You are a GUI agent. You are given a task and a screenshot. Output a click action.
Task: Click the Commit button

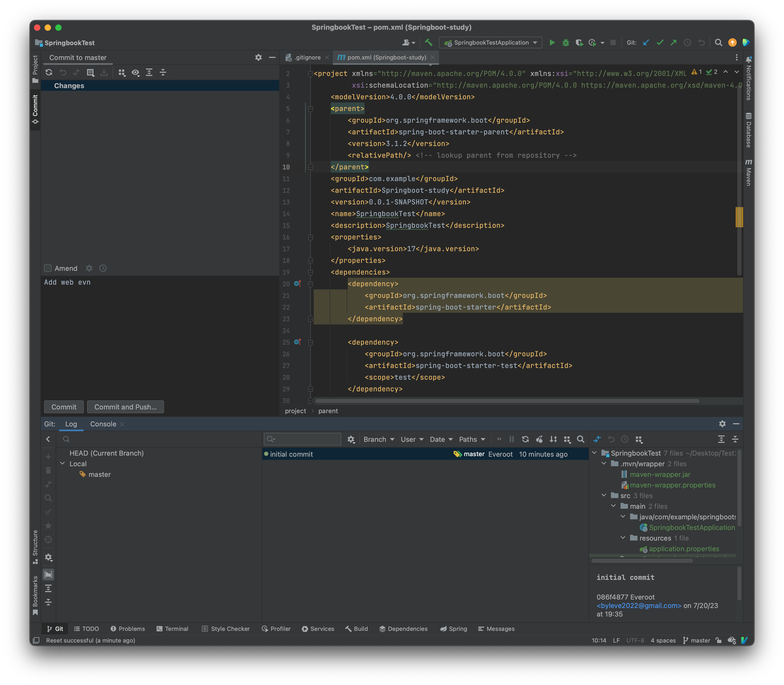click(64, 407)
